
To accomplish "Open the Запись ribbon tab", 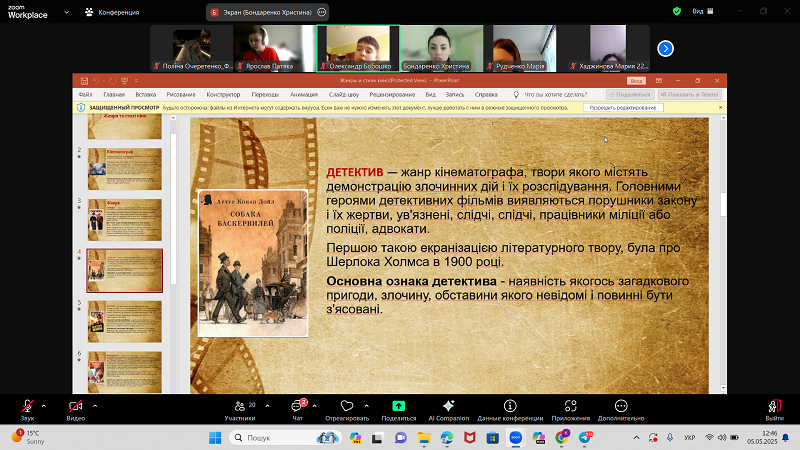I will [x=455, y=94].
